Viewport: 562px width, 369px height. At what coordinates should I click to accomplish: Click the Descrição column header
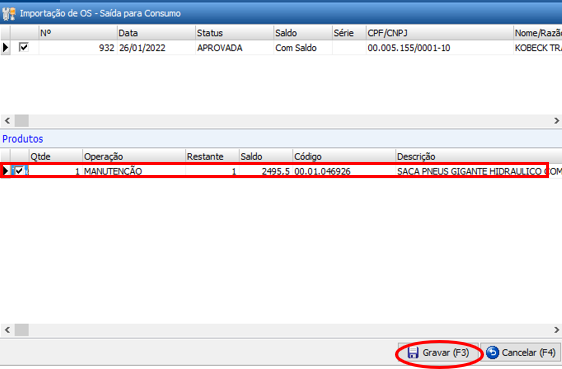pyautogui.click(x=479, y=157)
